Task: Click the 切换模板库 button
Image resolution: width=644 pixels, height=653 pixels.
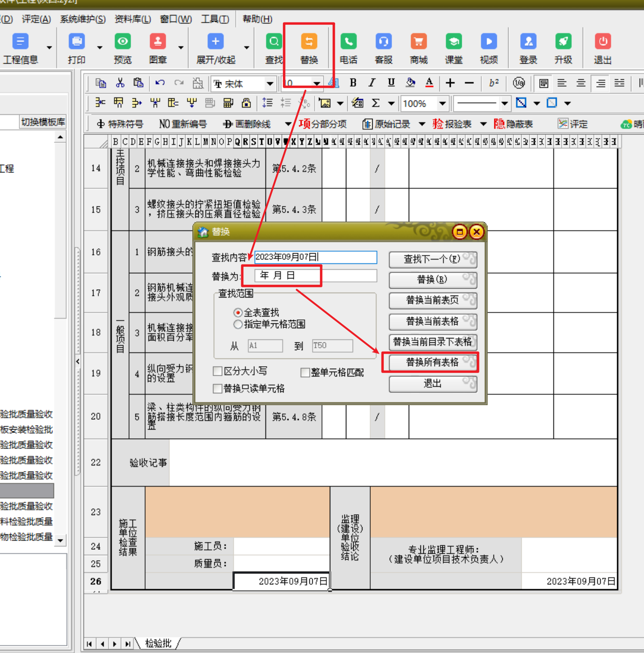Action: click(x=43, y=122)
